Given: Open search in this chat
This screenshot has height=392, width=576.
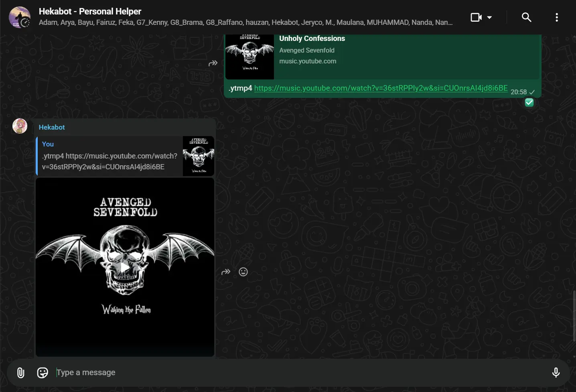Looking at the screenshot, I should click(526, 17).
